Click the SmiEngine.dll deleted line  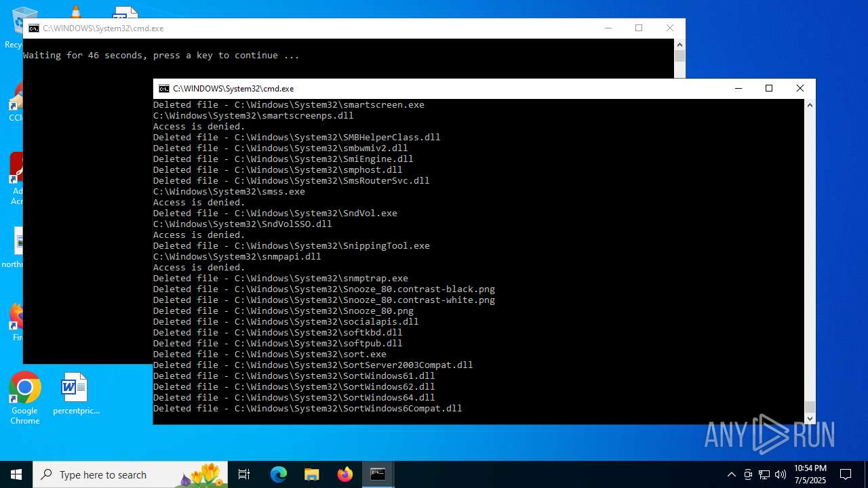click(x=283, y=159)
